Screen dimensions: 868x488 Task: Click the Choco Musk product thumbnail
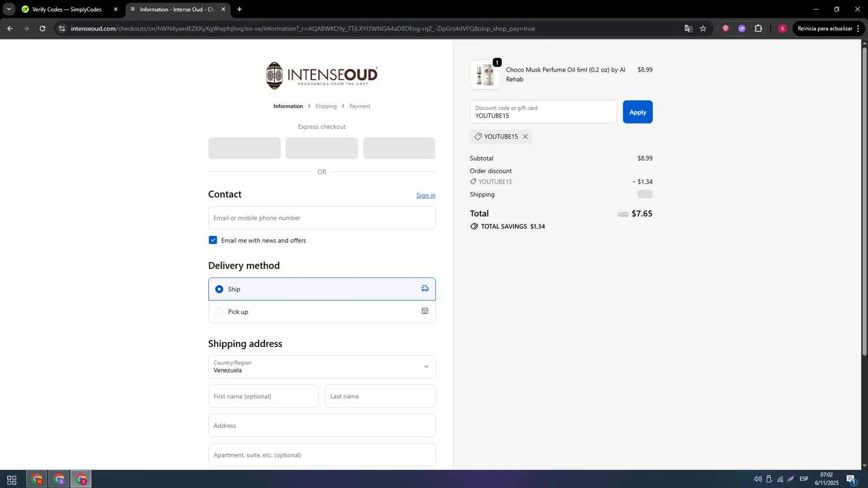click(x=485, y=75)
